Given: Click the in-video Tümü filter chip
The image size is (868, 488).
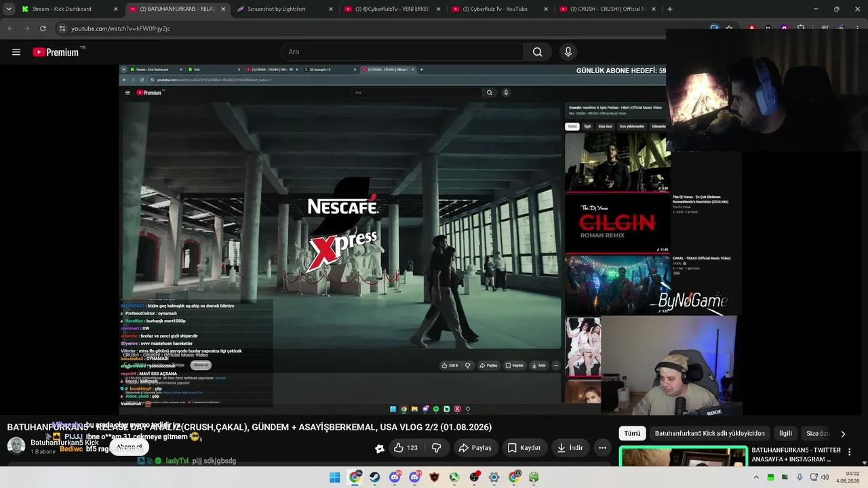Looking at the screenshot, I should point(572,126).
